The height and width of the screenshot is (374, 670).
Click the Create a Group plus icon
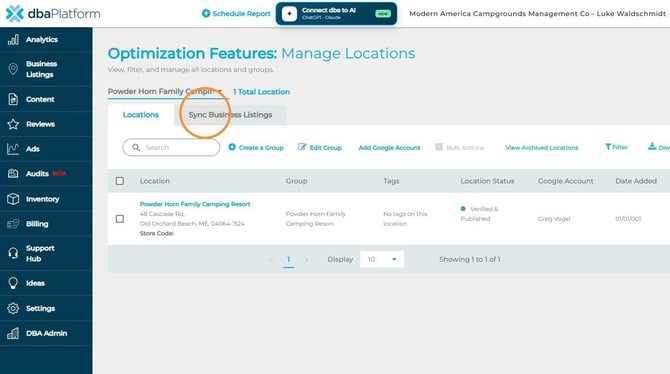232,147
